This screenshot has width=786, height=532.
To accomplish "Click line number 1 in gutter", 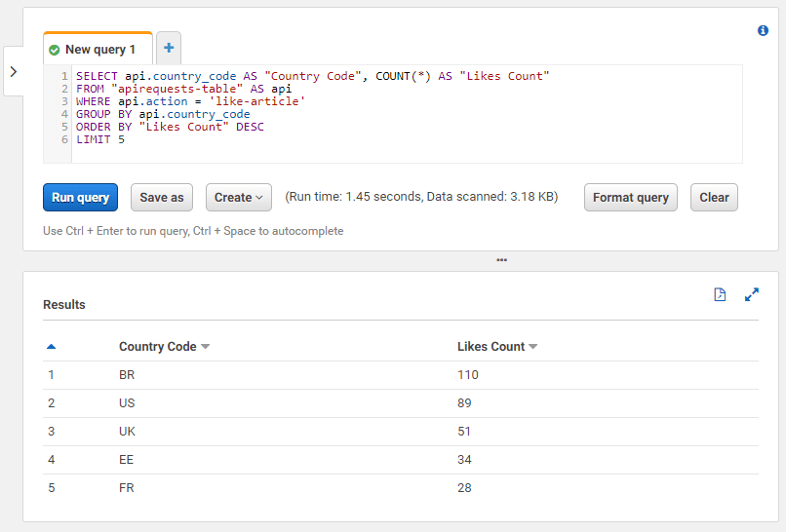I will click(64, 76).
